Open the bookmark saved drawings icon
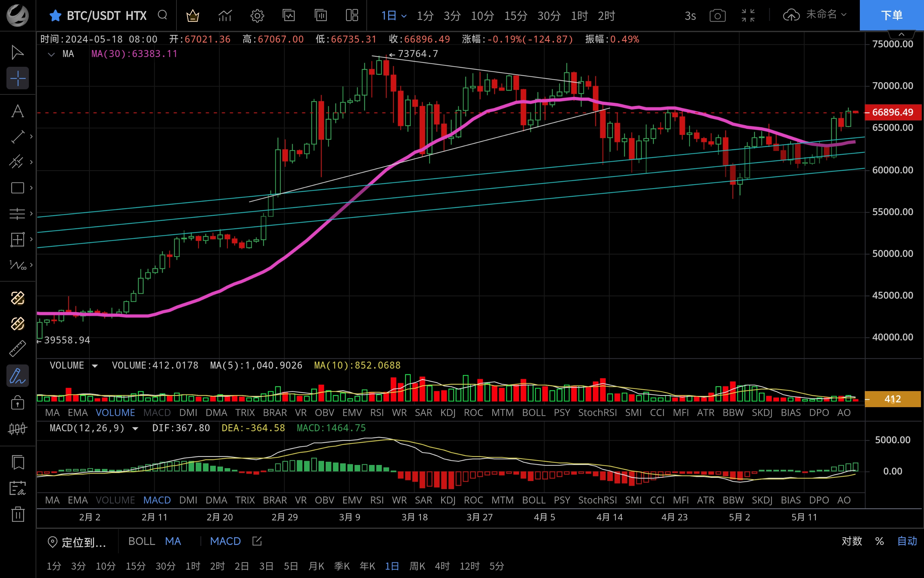Image resolution: width=924 pixels, height=578 pixels. [x=18, y=462]
